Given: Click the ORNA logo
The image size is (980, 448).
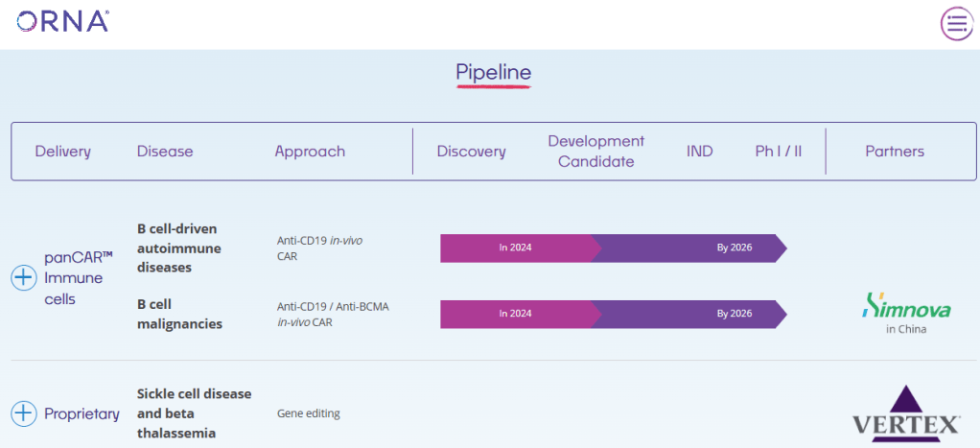Looking at the screenshot, I should [x=63, y=21].
